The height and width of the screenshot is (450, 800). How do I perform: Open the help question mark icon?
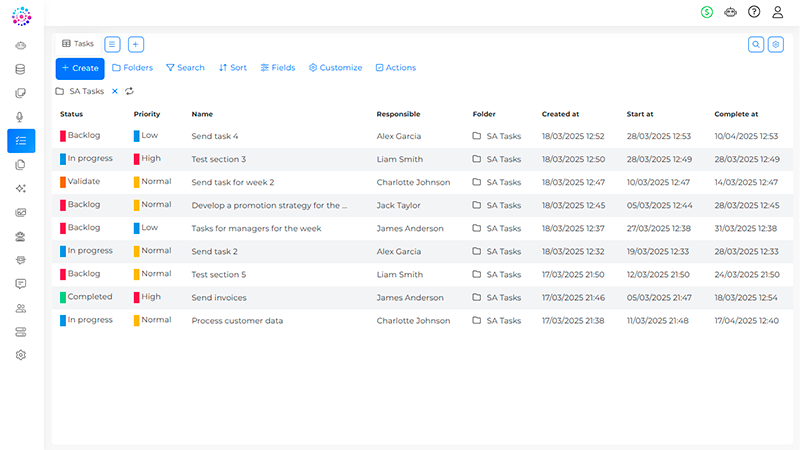point(754,12)
